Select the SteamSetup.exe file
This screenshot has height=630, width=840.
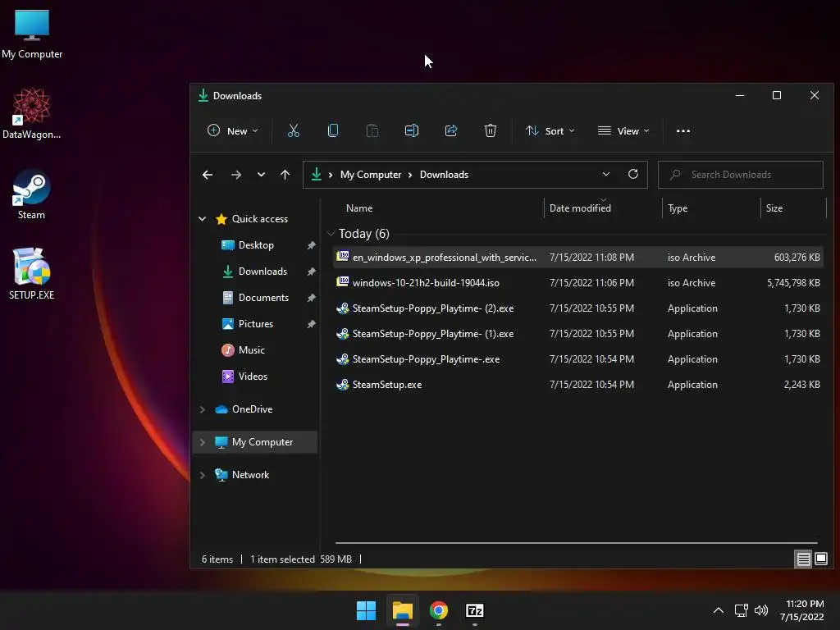click(x=577, y=385)
